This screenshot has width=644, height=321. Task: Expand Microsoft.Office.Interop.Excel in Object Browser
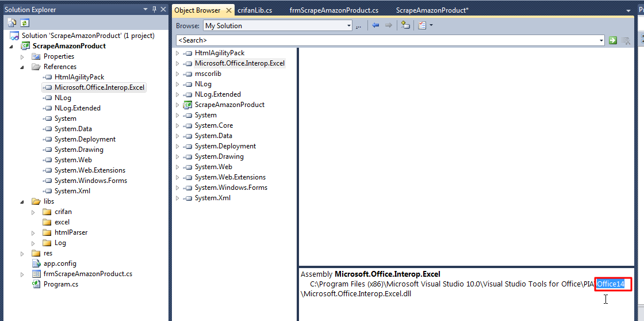178,64
